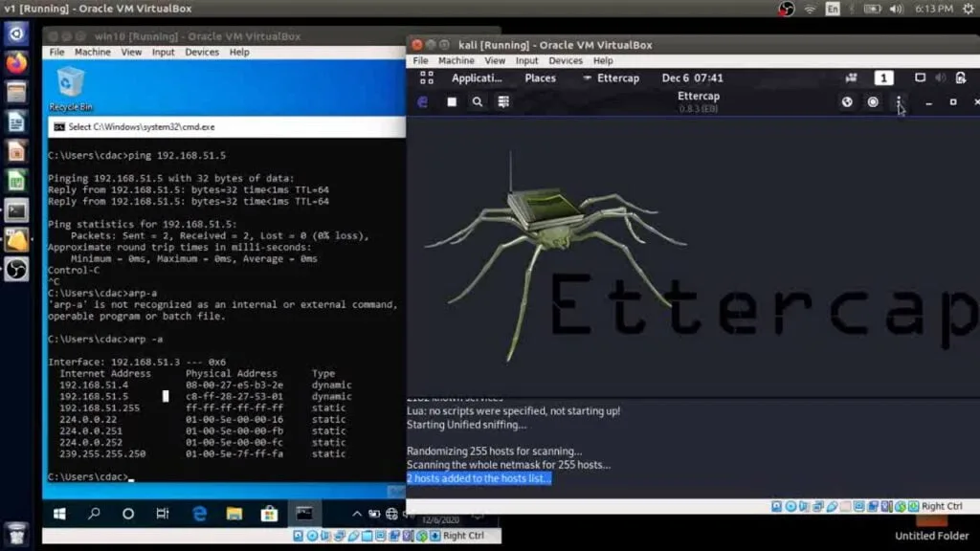Open the Kali Applications menu
The width and height of the screenshot is (980, 551).
pos(477,78)
